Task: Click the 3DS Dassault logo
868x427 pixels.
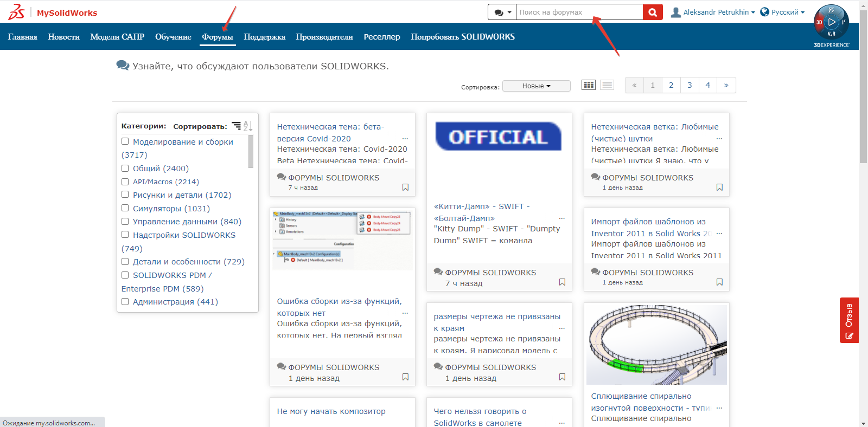Action: [16, 12]
